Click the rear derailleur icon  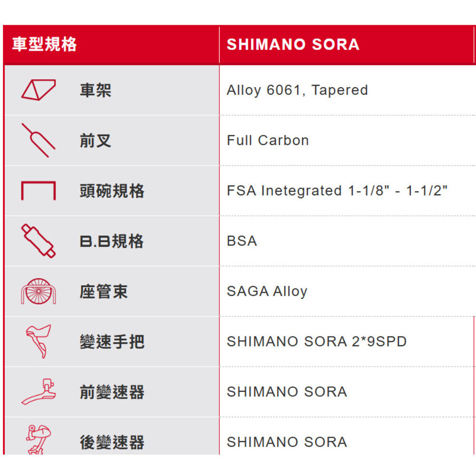click(38, 440)
